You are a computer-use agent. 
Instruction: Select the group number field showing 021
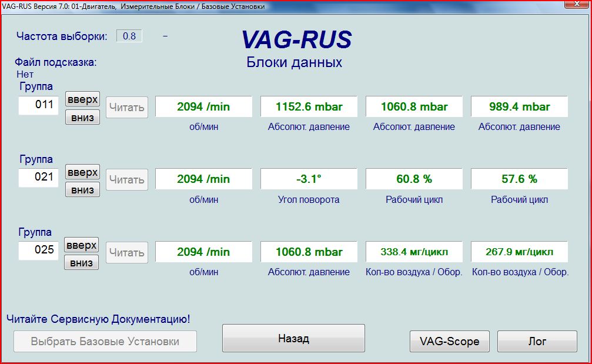39,177
